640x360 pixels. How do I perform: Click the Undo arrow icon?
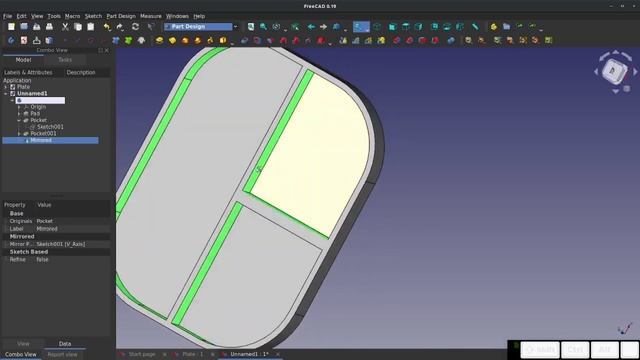pos(107,27)
